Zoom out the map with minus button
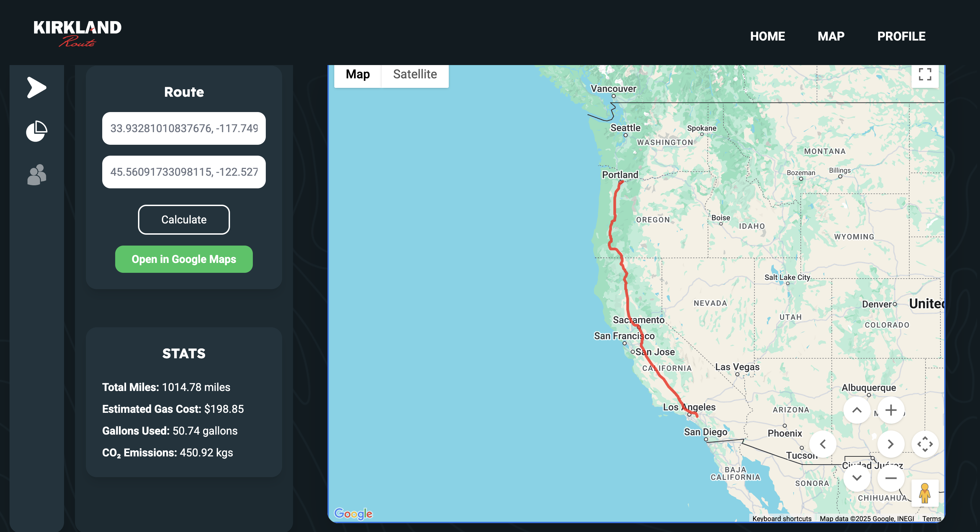The height and width of the screenshot is (532, 980). [x=891, y=478]
